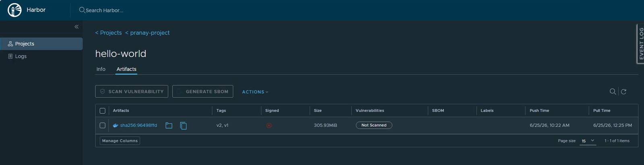
Task: Click the Harbor title text in header
Action: [36, 10]
